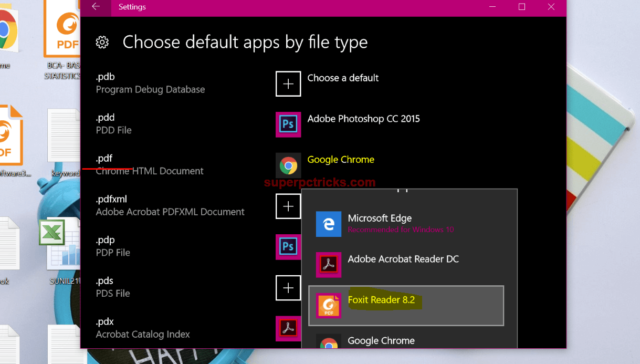Viewport: 640px width, 364px height.
Task: Select Foxit Reader 8.2 as default app
Action: (406, 306)
